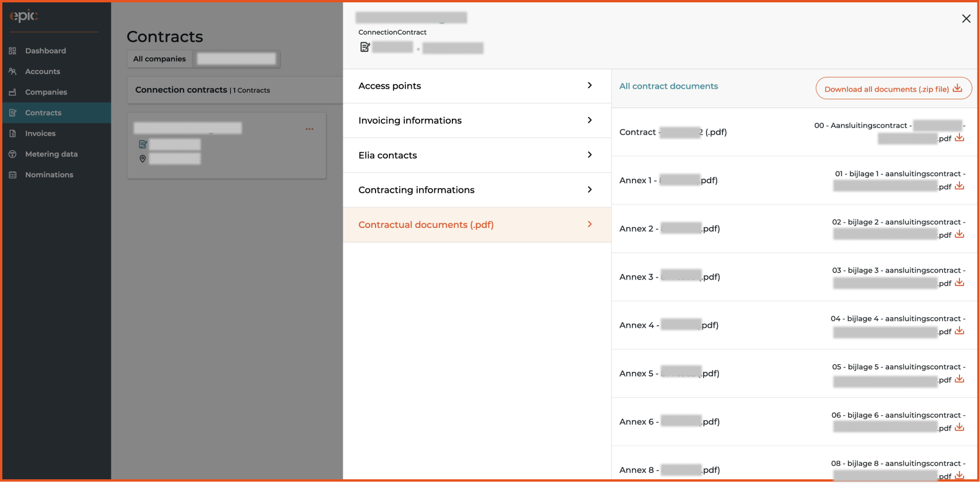Open the Dashboard icon in sidebar
Image resolution: width=980 pixels, height=484 pixels.
(12, 51)
